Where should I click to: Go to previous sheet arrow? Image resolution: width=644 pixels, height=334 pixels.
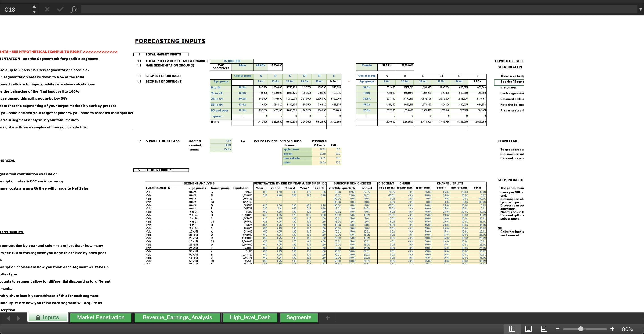(x=8, y=318)
